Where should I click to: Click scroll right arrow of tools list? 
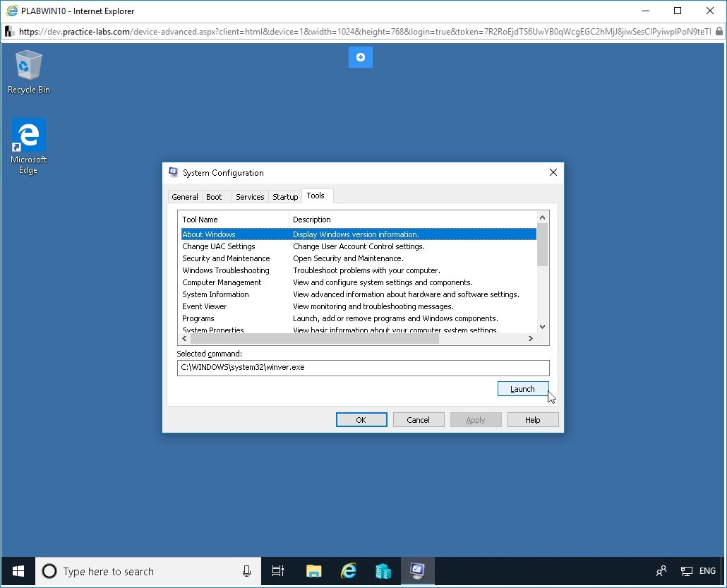point(531,339)
